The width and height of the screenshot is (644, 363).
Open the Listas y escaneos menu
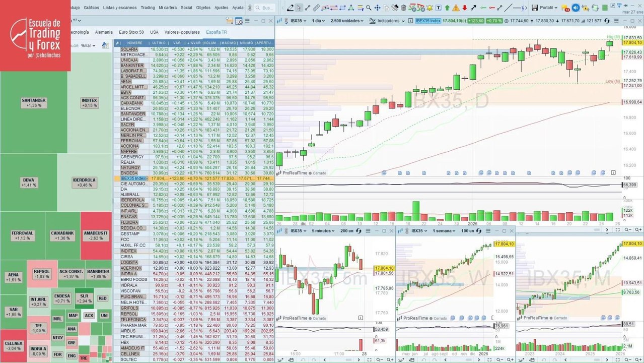(120, 8)
